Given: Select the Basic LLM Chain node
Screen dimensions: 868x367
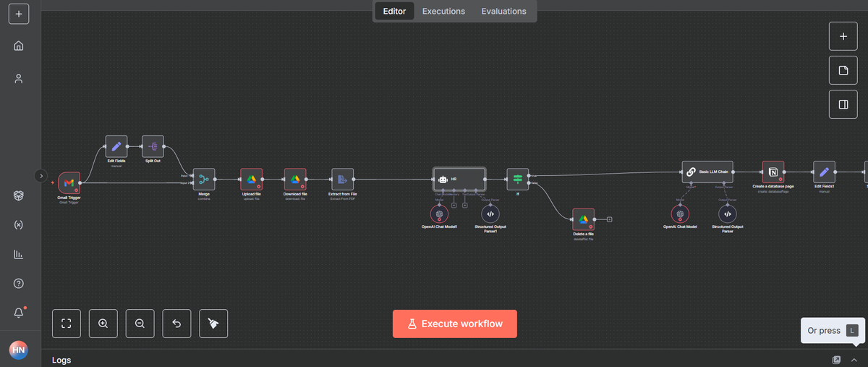Looking at the screenshot, I should [708, 172].
